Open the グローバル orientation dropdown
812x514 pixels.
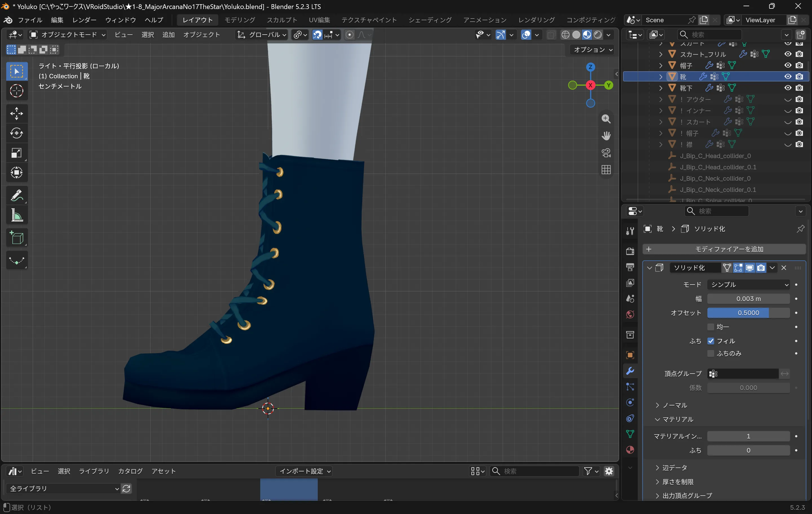[261, 35]
